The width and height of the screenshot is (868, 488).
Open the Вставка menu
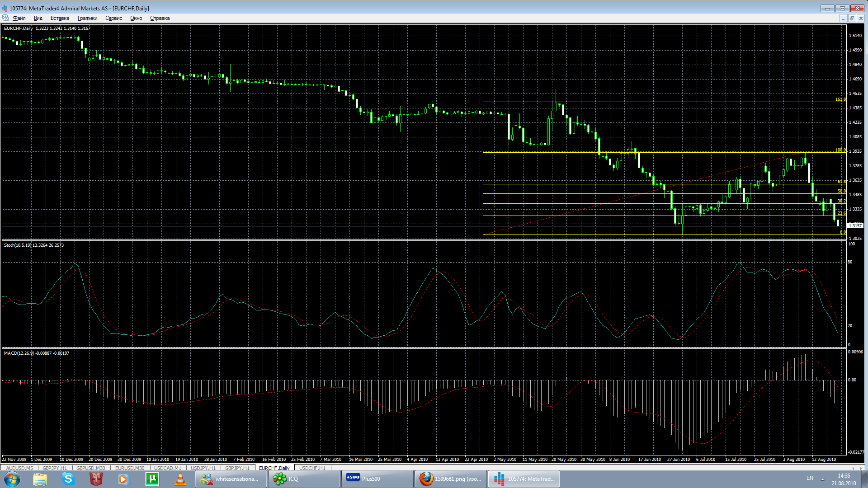60,18
